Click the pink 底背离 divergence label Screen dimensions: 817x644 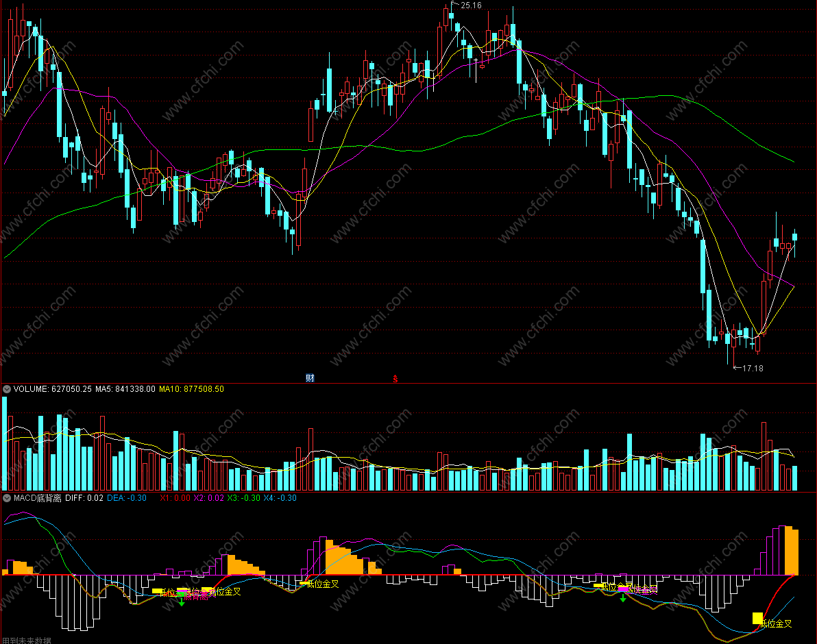point(196,597)
